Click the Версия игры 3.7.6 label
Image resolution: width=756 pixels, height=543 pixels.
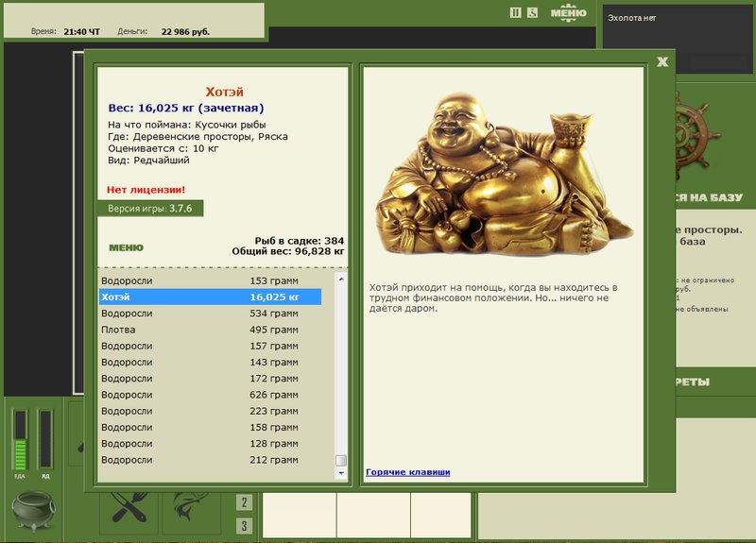coord(150,209)
